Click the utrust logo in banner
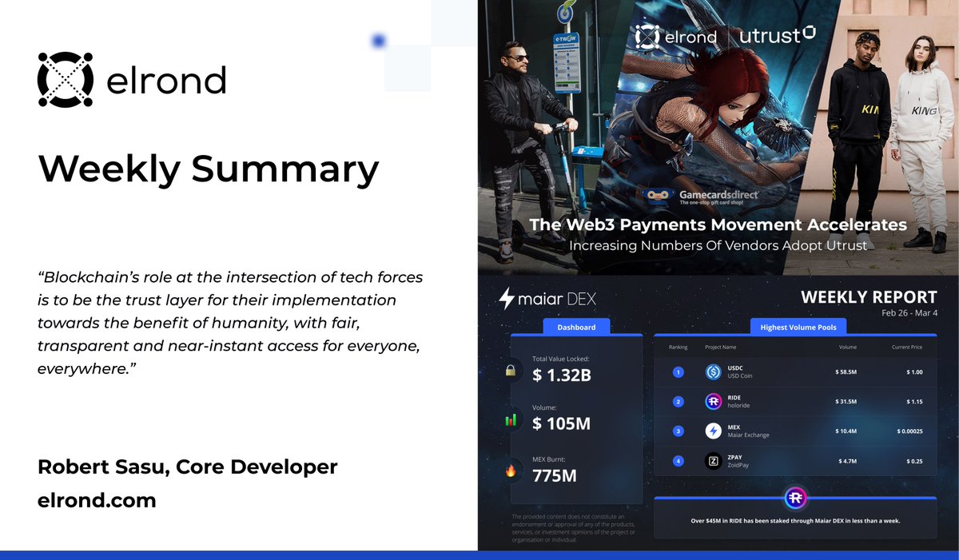The height and width of the screenshot is (560, 959). point(778,34)
